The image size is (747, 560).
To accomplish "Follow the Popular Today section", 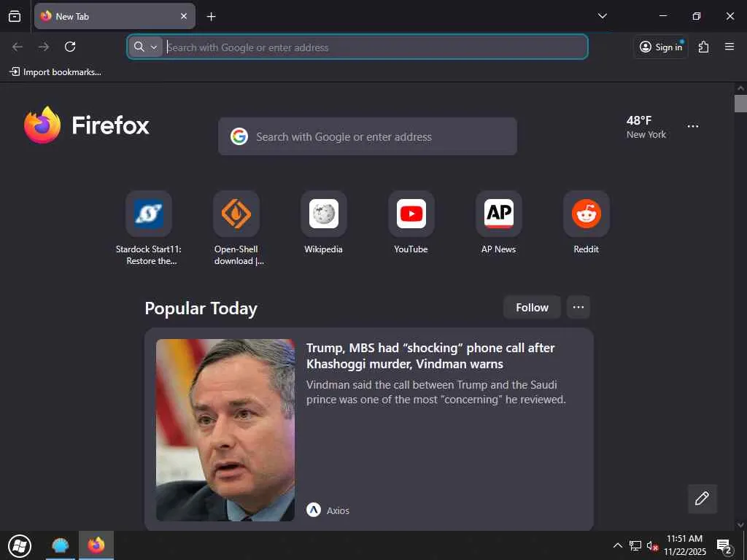I will (532, 308).
